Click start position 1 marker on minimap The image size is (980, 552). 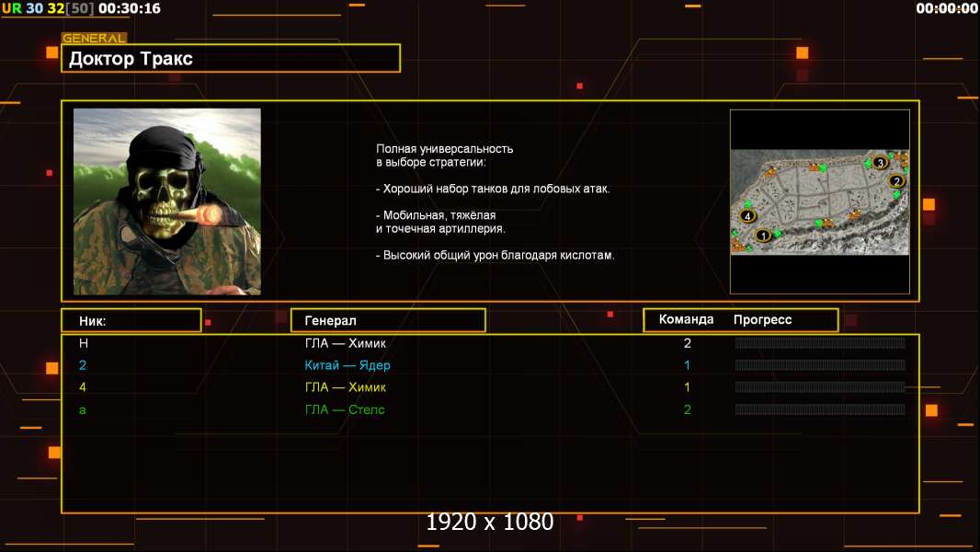pyautogui.click(x=761, y=236)
